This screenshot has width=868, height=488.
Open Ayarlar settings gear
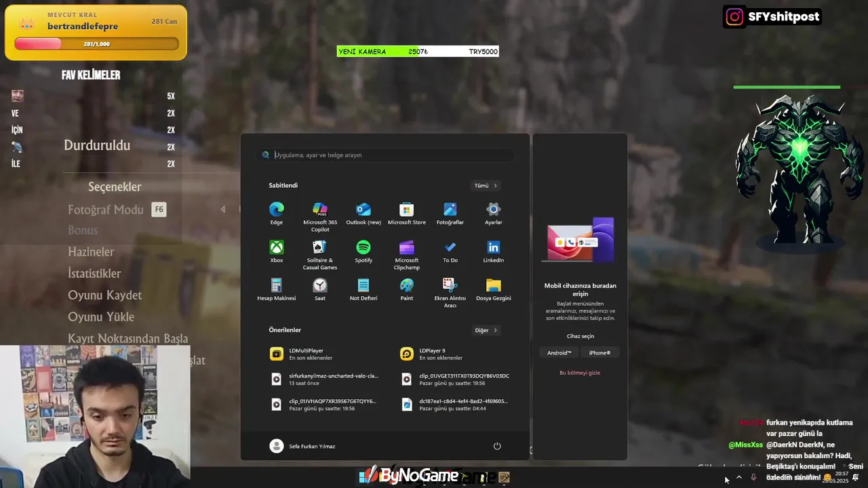[494, 213]
